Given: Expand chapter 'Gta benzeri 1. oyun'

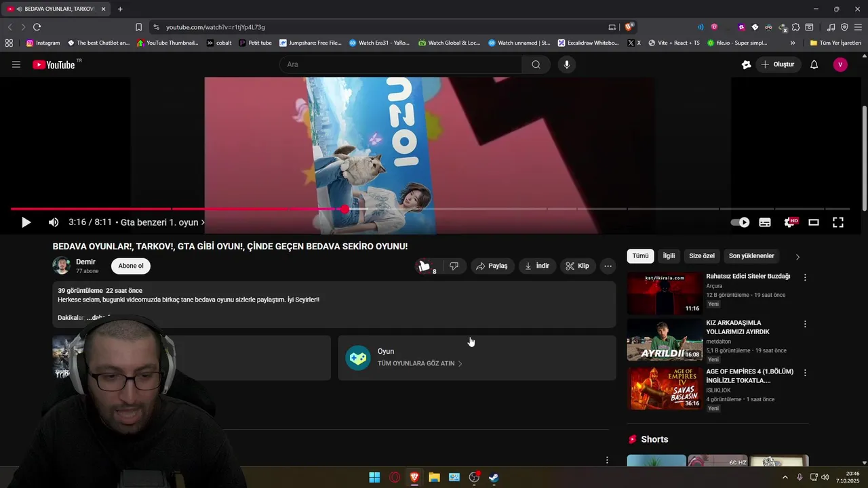Looking at the screenshot, I should [163, 222].
